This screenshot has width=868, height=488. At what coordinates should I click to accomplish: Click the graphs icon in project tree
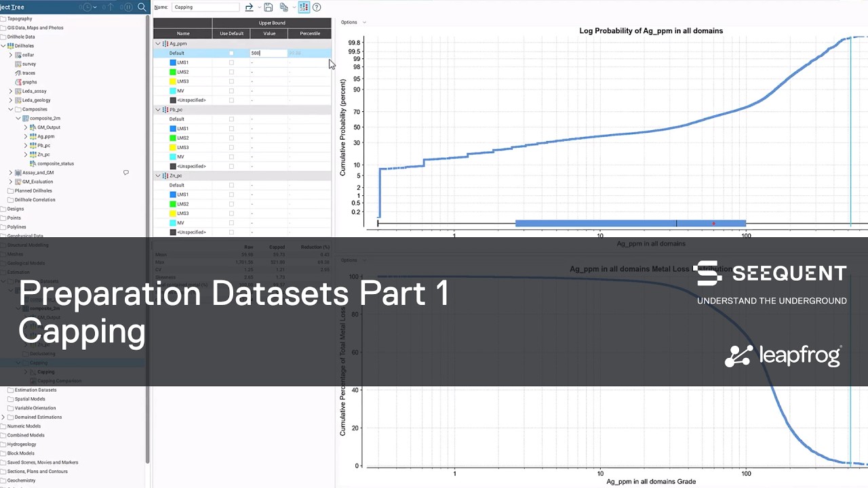(x=18, y=82)
